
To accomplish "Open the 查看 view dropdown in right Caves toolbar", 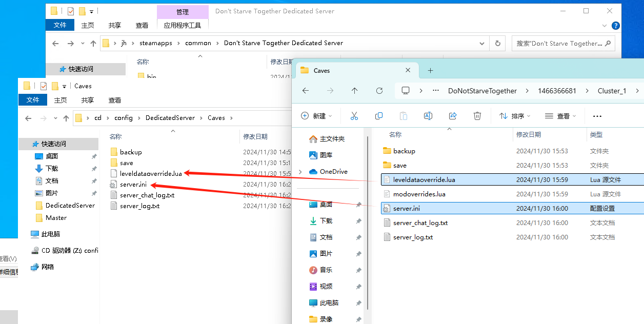I will click(560, 116).
